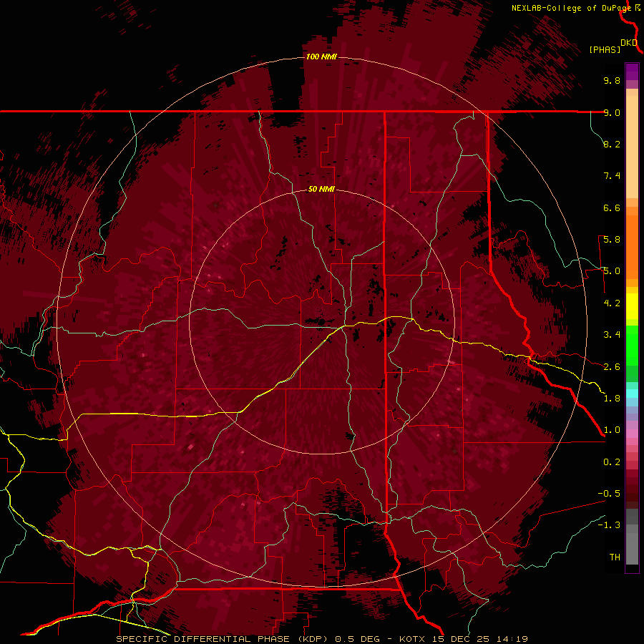Select the 0.2 scale value
The width and height of the screenshot is (644, 644).
pos(612,462)
